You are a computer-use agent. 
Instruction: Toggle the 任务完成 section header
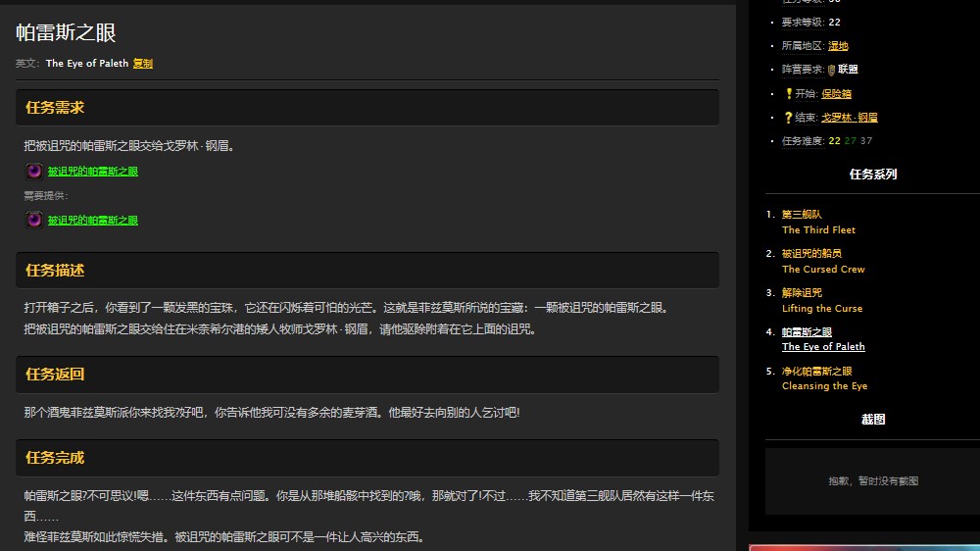coord(367,458)
